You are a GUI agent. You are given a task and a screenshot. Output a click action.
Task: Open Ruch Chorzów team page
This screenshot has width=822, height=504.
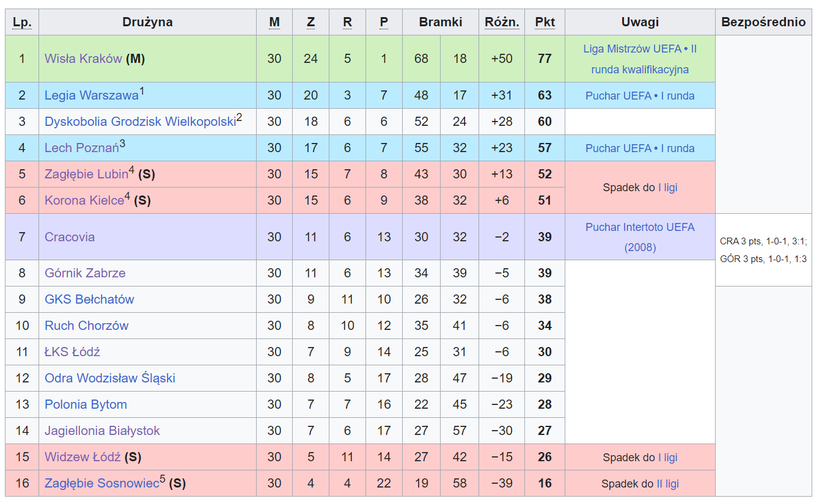(x=86, y=326)
